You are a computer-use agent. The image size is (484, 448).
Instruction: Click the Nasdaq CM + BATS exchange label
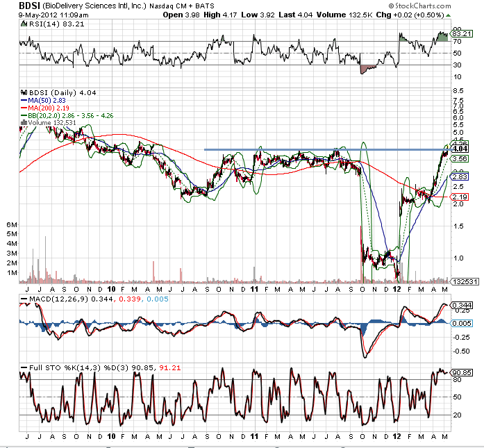pos(182,6)
